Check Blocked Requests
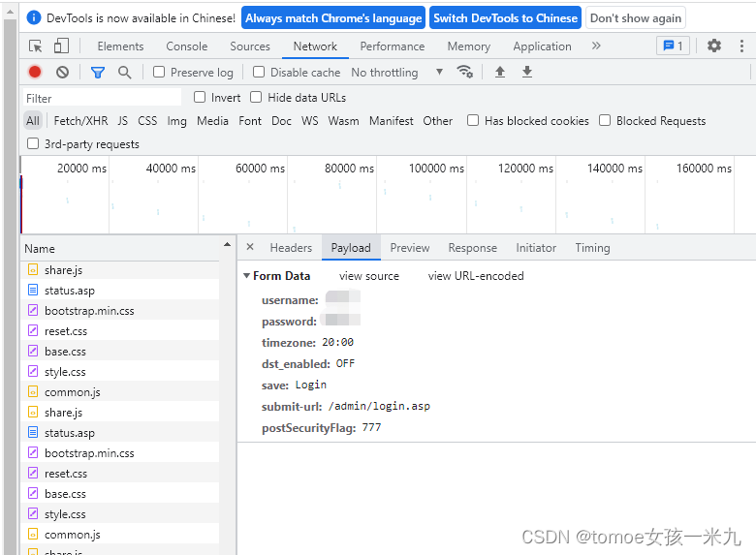Viewport: 756px width, 555px height. [605, 120]
